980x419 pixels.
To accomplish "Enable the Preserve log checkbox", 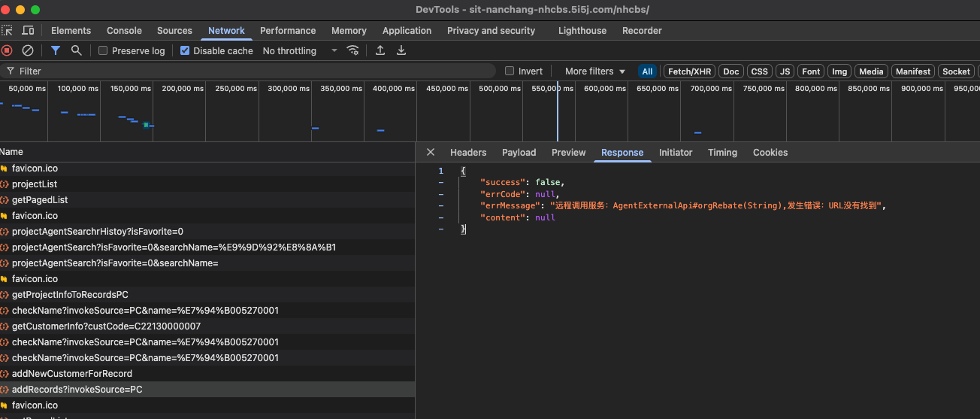I will (x=104, y=51).
